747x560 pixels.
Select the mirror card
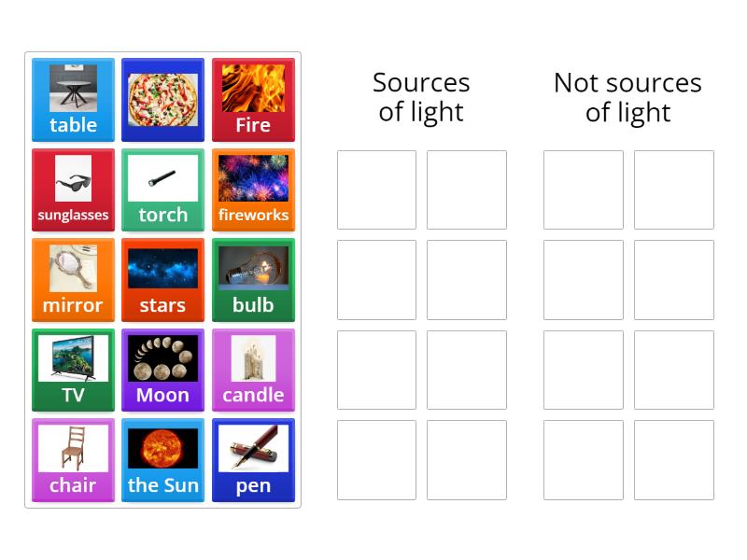click(73, 280)
